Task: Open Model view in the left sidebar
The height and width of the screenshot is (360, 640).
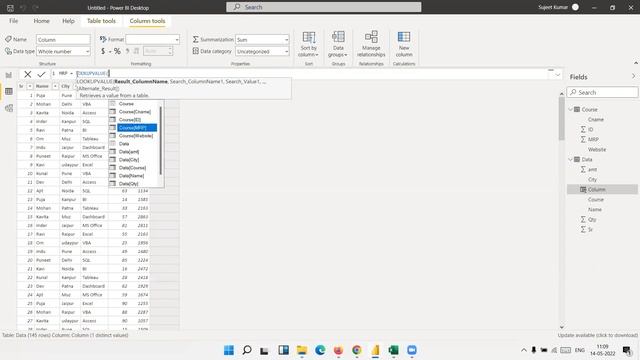Action: pyautogui.click(x=9, y=108)
